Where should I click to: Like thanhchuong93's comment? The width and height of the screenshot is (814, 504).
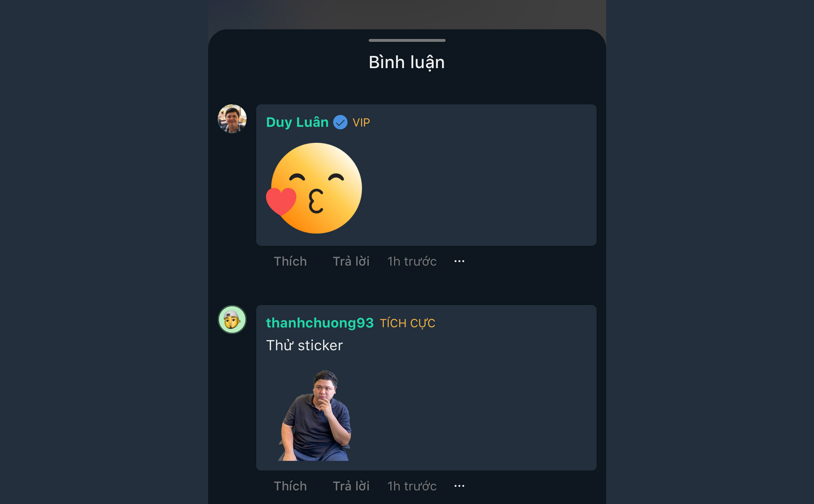tap(290, 486)
